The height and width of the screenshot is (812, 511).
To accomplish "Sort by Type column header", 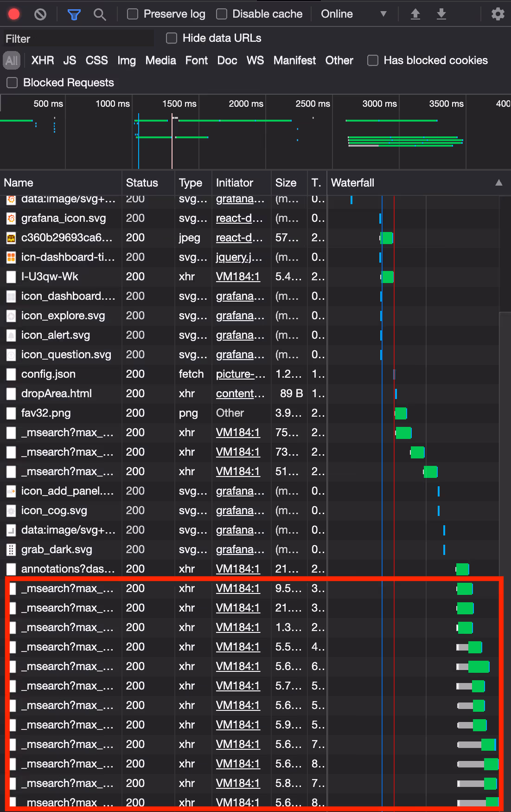I will pyautogui.click(x=193, y=183).
